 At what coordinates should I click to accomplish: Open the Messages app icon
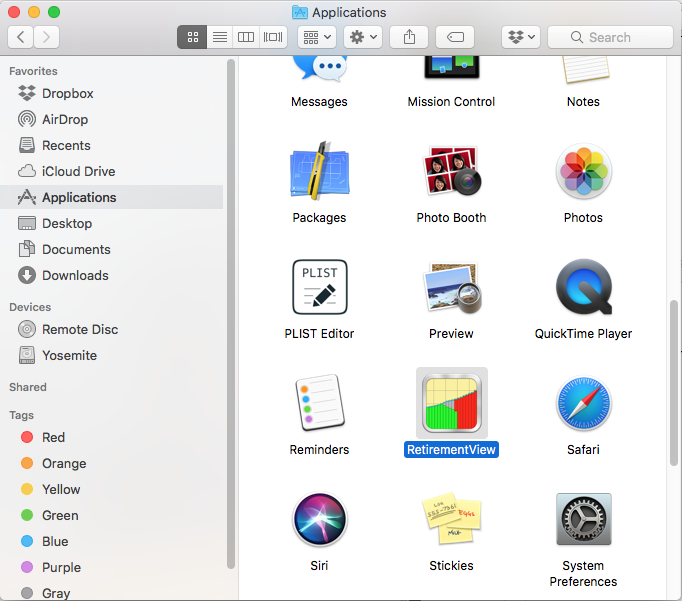[x=320, y=69]
